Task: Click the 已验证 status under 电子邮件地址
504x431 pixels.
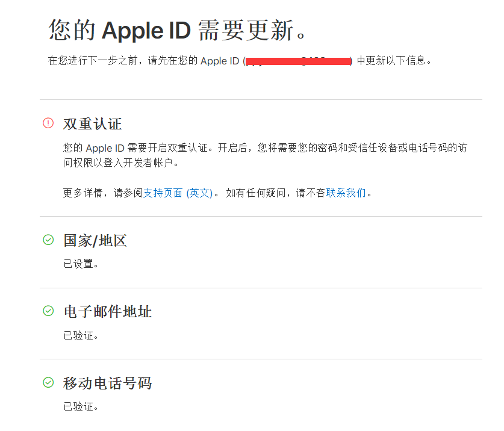Action: [x=81, y=335]
